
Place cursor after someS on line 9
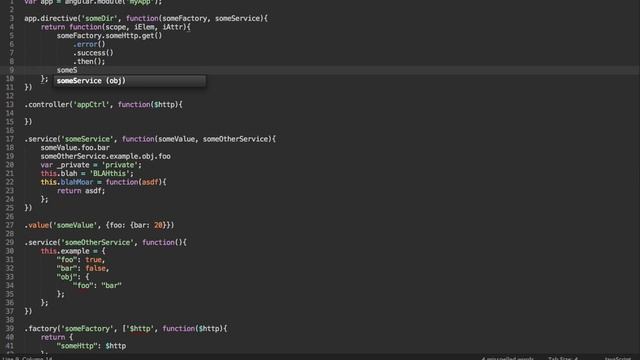click(78, 70)
